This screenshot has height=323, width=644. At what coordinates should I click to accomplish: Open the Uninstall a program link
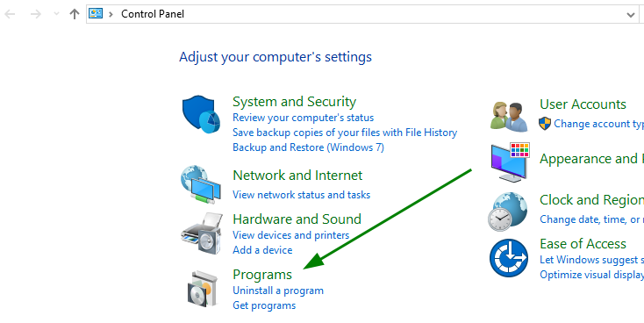(278, 291)
